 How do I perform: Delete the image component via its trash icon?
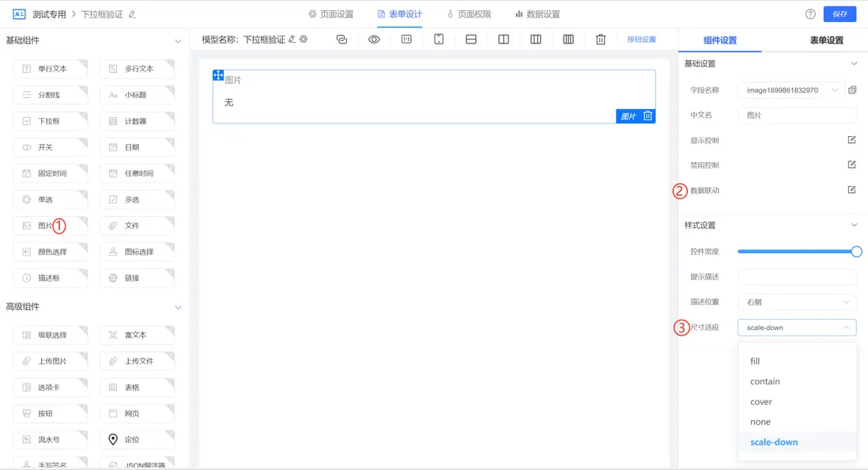[648, 116]
